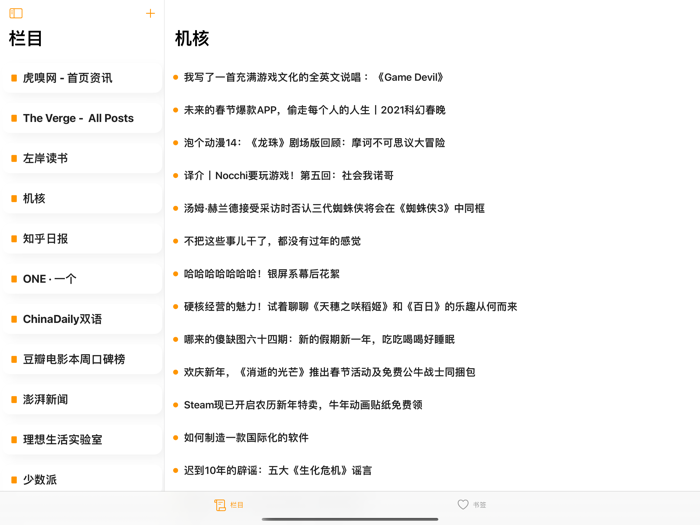Select the 澎湃新闻 feed

point(83,400)
